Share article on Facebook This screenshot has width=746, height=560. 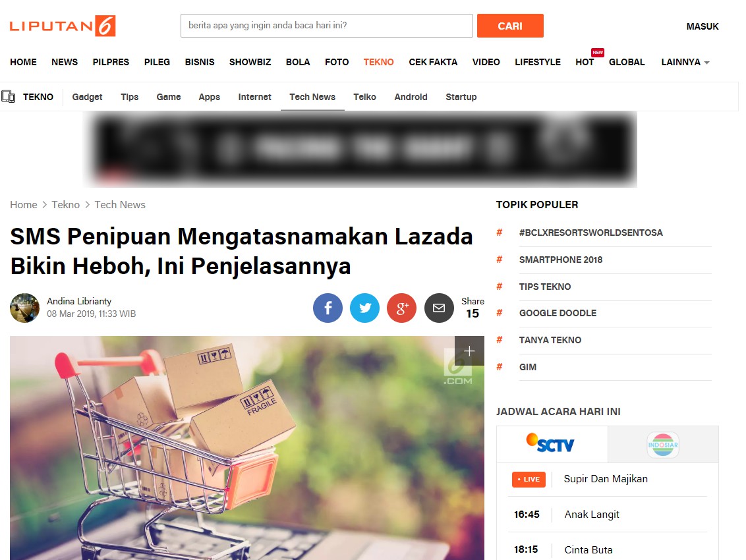[328, 308]
